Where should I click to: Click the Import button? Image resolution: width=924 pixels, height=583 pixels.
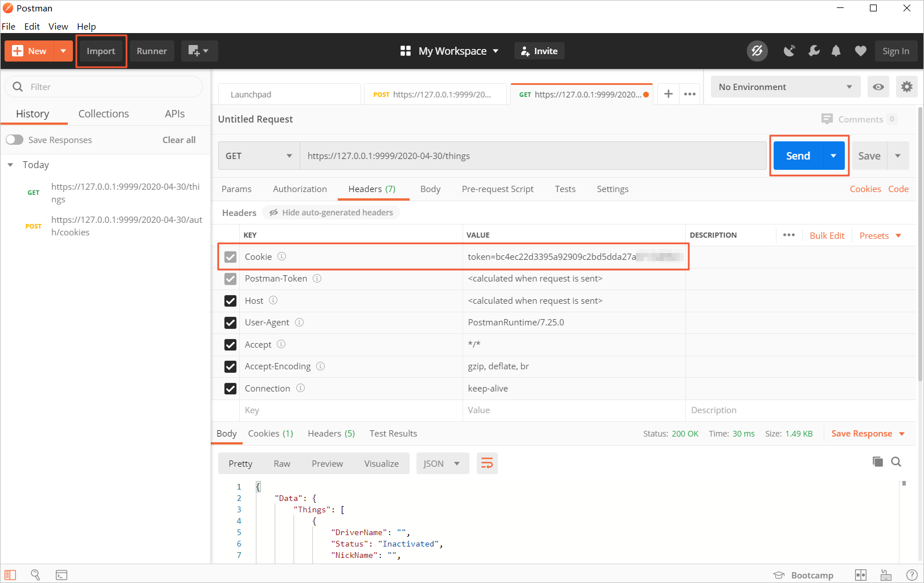point(101,51)
